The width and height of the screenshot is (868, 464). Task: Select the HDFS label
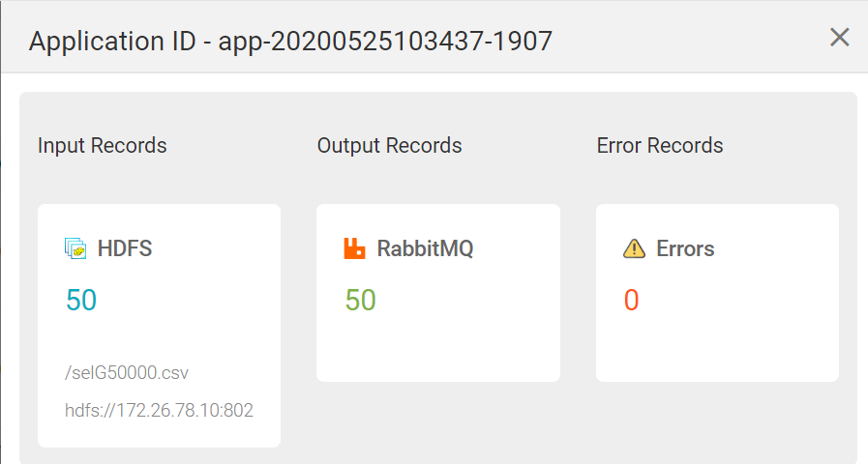coord(125,248)
